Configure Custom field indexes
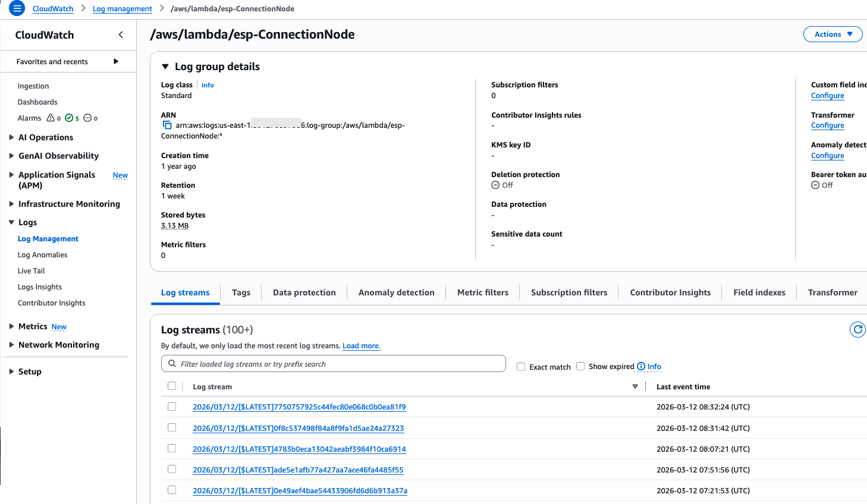Image resolution: width=867 pixels, height=504 pixels. click(828, 96)
